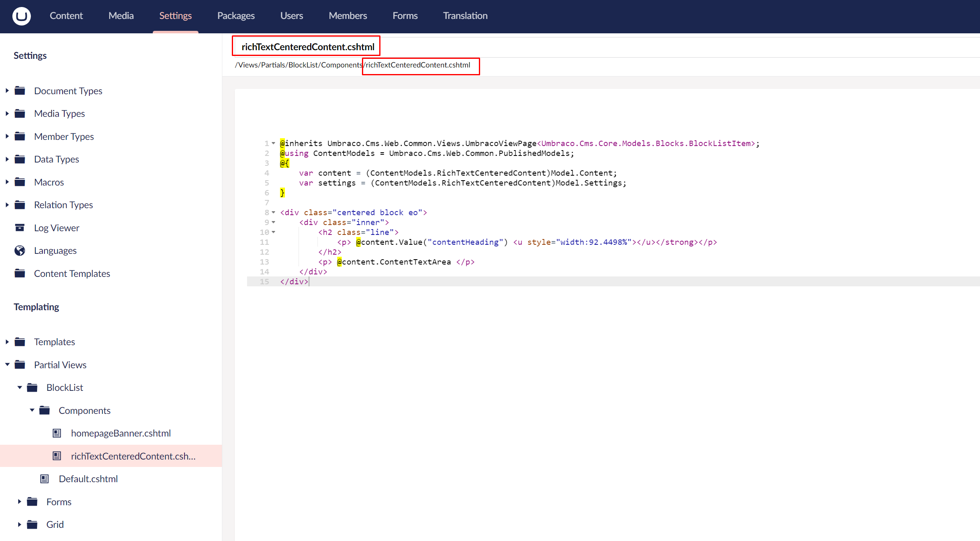The image size is (980, 541).
Task: Click the BlockList folder icon
Action: [32, 388]
